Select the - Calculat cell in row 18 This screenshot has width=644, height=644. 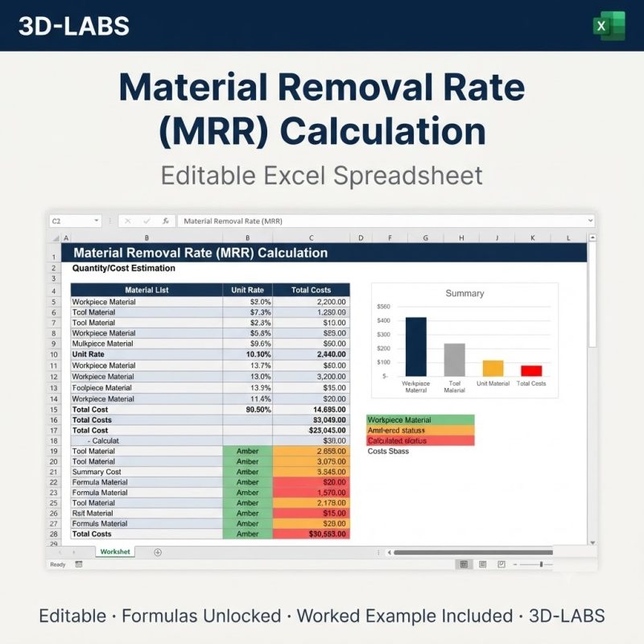(147, 440)
